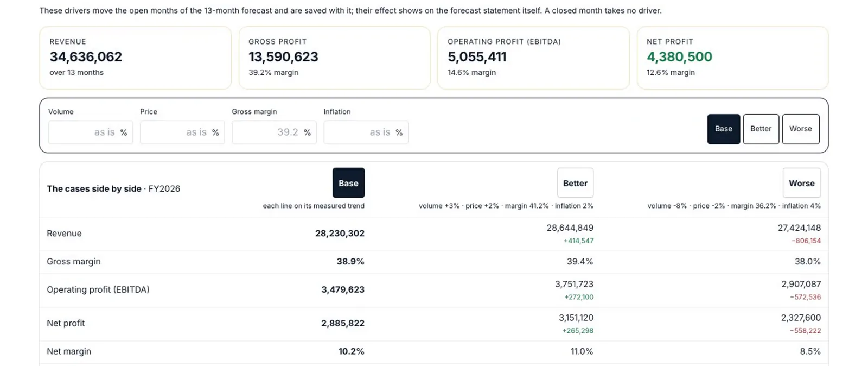Select the Net margin table row
The width and height of the screenshot is (868, 366).
434,352
